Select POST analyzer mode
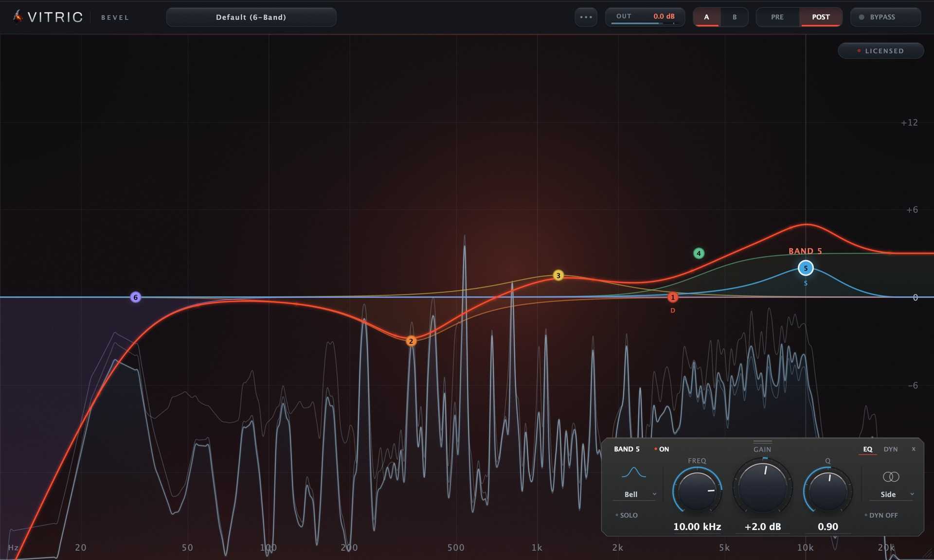This screenshot has height=560, width=934. (x=821, y=17)
